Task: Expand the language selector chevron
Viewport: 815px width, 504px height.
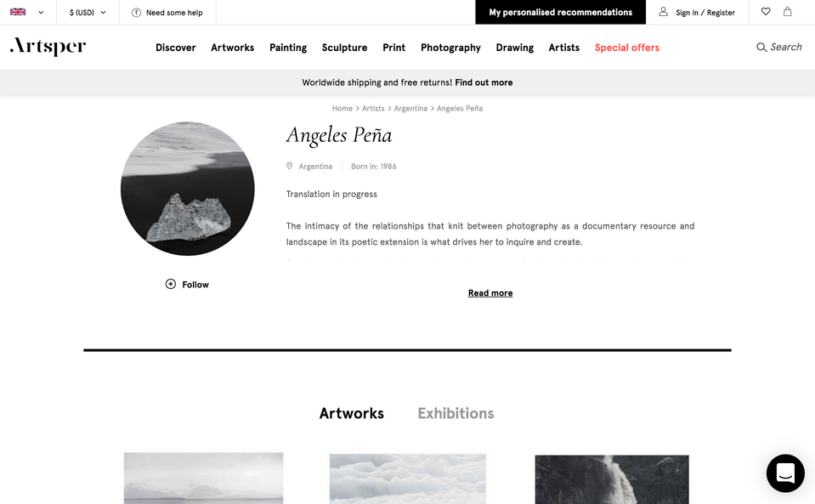Action: point(41,13)
